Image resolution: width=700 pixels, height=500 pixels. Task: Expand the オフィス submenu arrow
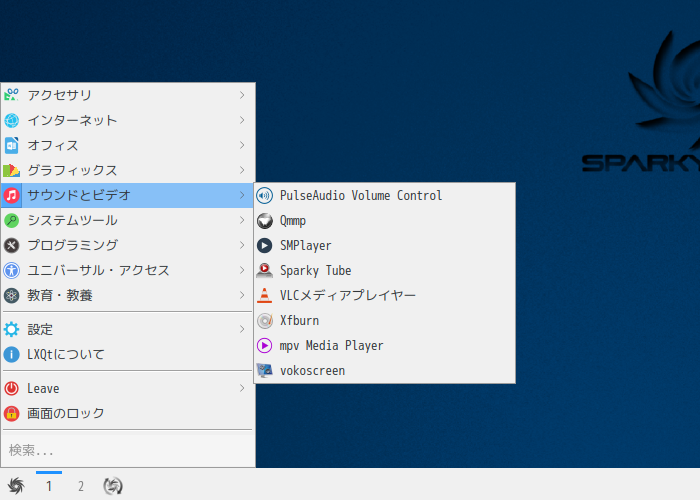pyautogui.click(x=242, y=145)
